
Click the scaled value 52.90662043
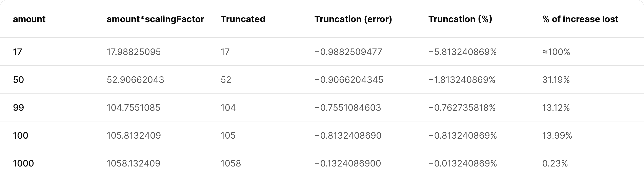coord(135,80)
